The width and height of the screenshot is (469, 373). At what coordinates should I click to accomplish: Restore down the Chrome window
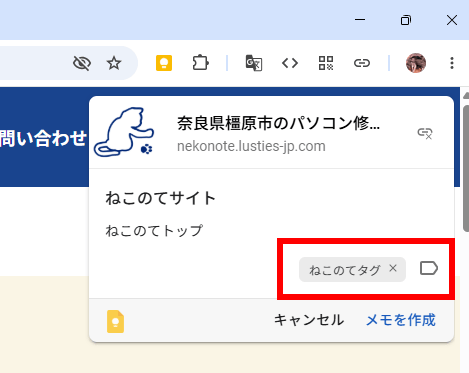(406, 20)
